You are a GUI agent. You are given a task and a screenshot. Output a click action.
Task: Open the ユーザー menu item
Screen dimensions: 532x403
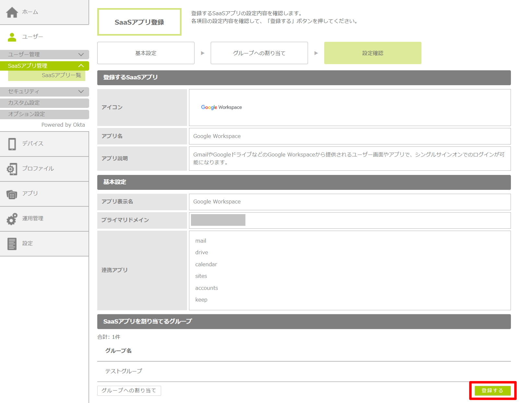(x=44, y=37)
